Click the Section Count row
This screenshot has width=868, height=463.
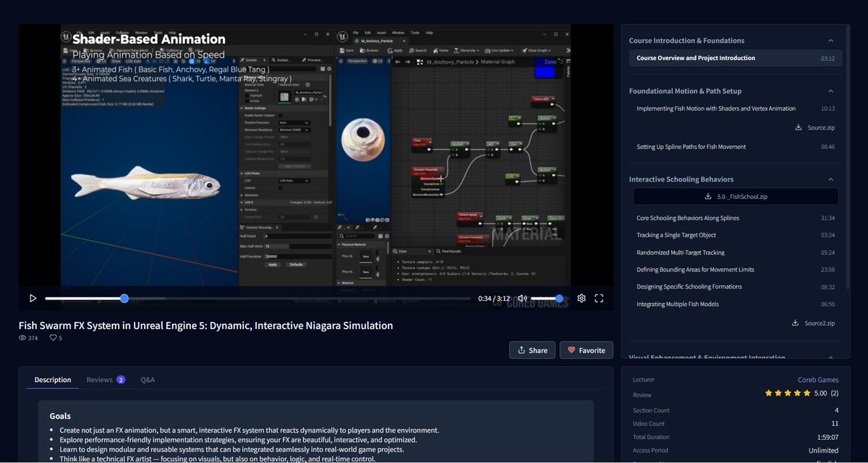click(736, 410)
